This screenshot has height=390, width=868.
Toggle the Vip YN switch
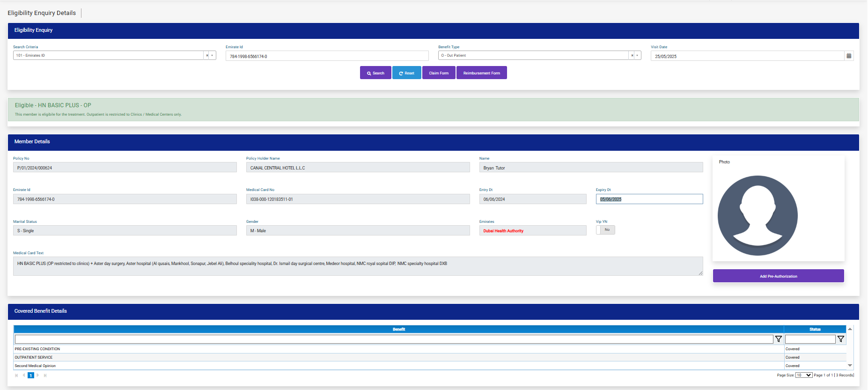[x=605, y=230]
